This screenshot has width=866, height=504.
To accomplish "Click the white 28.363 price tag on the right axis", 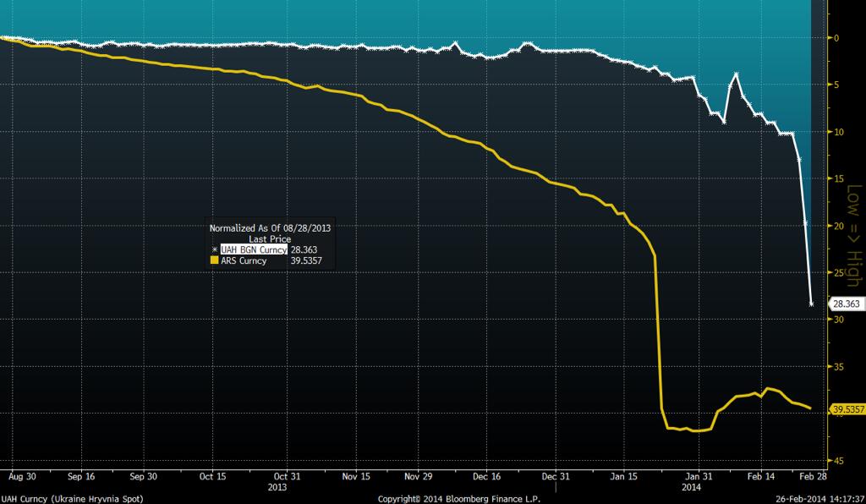I will 846,303.
